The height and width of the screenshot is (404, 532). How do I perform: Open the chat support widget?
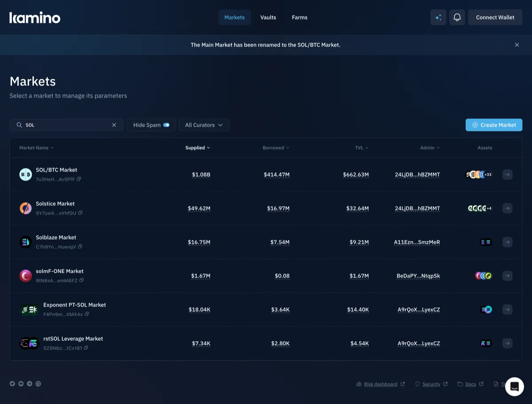coord(514,387)
